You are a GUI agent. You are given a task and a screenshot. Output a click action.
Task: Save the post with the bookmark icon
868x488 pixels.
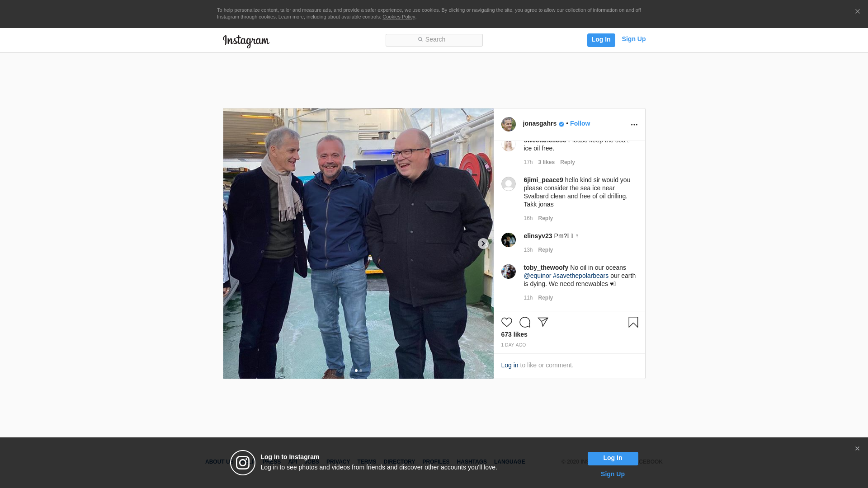633,322
